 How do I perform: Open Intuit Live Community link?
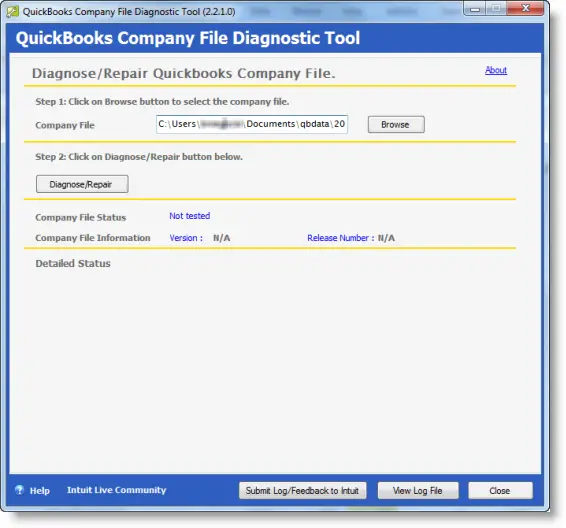click(117, 490)
